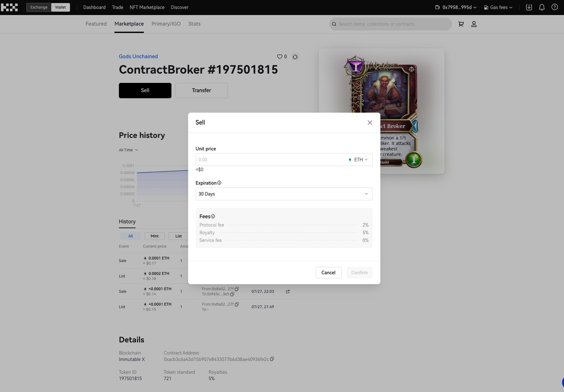Click the Confirm button
The height and width of the screenshot is (392, 564).
pos(360,273)
